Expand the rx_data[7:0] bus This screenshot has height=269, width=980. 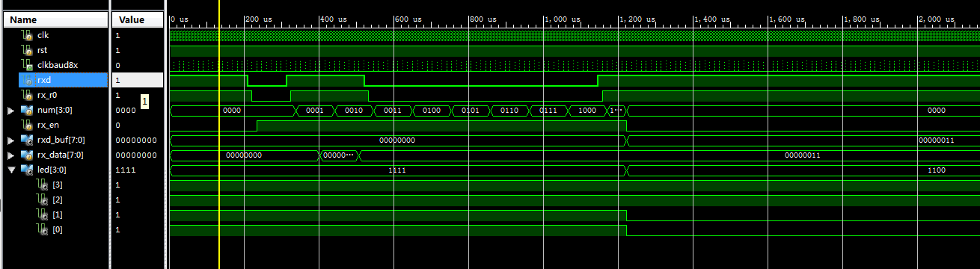[x=10, y=155]
